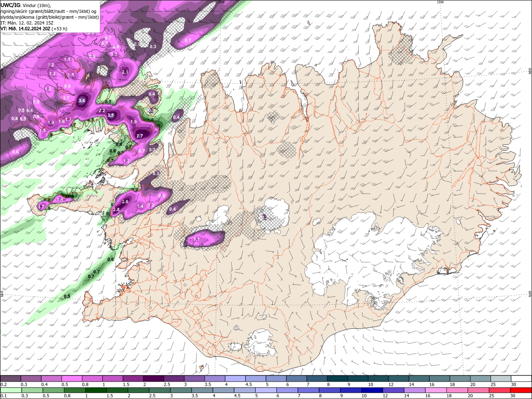Click the '2.6' precipitation value on the map
The width and height of the screenshot is (532, 399).
click(x=125, y=201)
